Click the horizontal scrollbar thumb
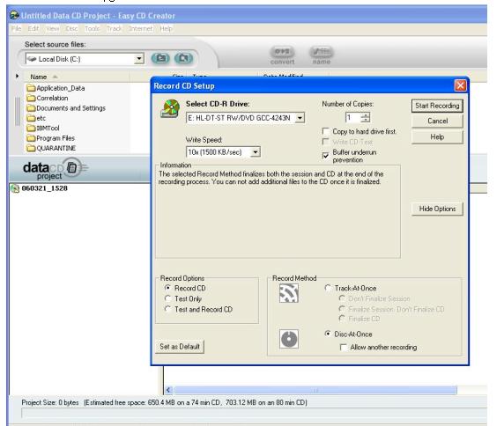Screen dimensions: 504x426 [x=315, y=390]
